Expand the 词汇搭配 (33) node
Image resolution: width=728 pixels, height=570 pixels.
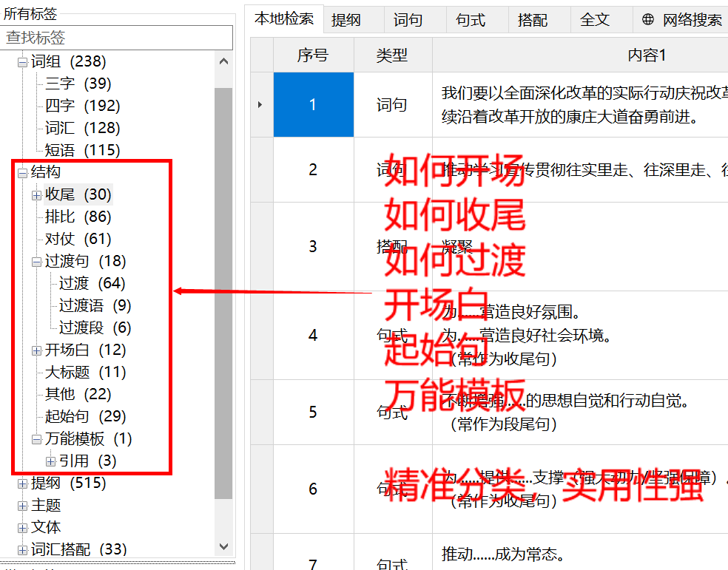click(x=22, y=551)
